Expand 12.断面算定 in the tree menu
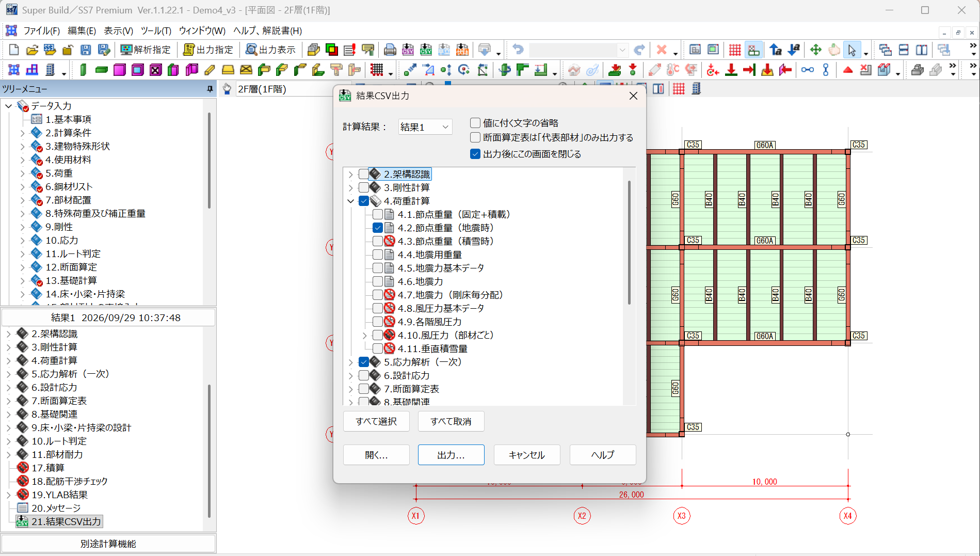This screenshot has width=980, height=556. tap(22, 267)
